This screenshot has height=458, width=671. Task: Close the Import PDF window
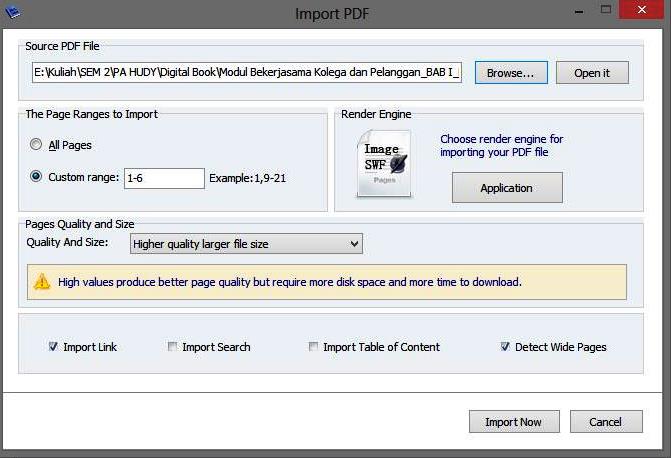click(x=641, y=9)
